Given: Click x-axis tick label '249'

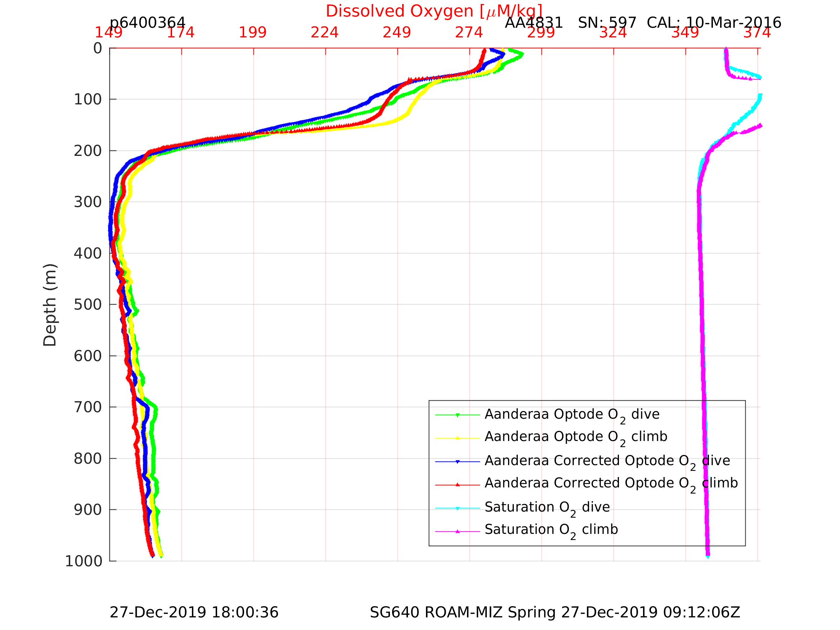Looking at the screenshot, I should 397,33.
